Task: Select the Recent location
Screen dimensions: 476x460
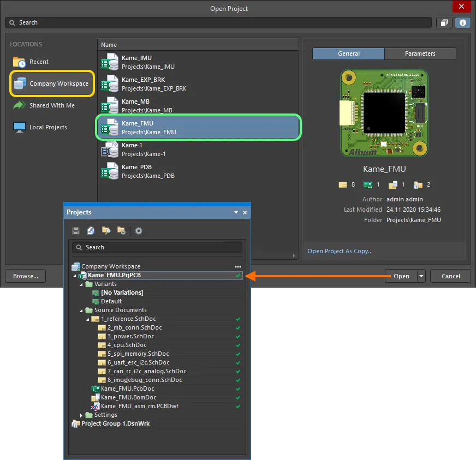Action: pos(31,62)
